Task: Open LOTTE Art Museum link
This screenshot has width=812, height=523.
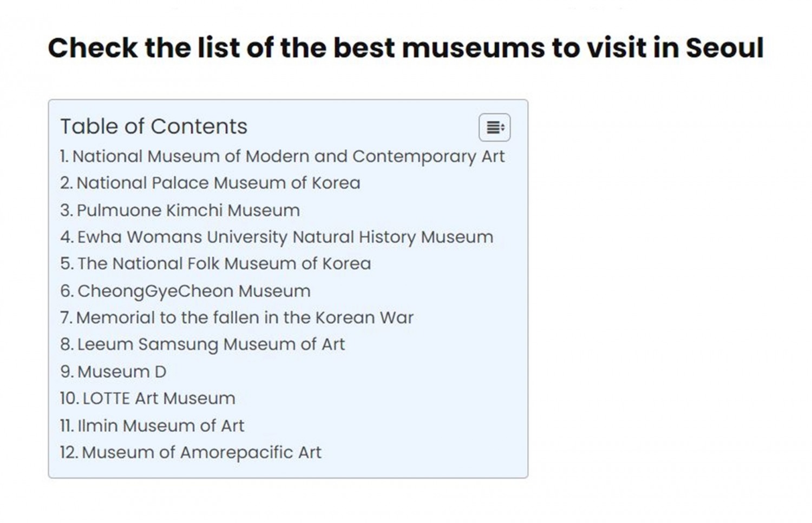Action: tap(159, 399)
